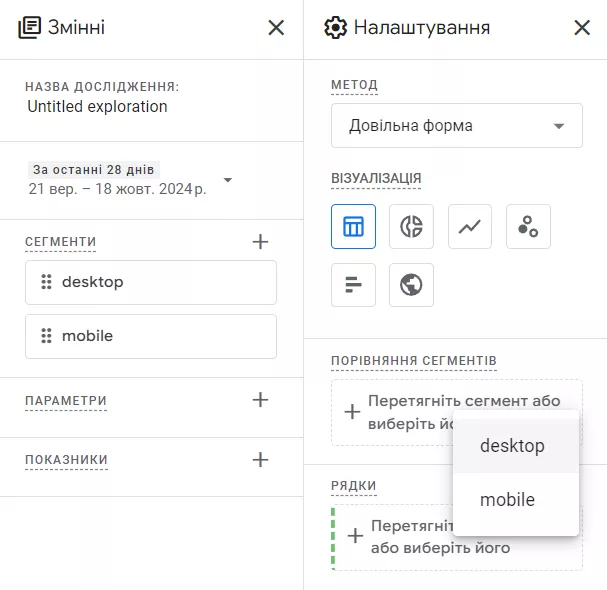Click plus in Рядки drop zone
Screen dimensions: 607x590
click(355, 536)
